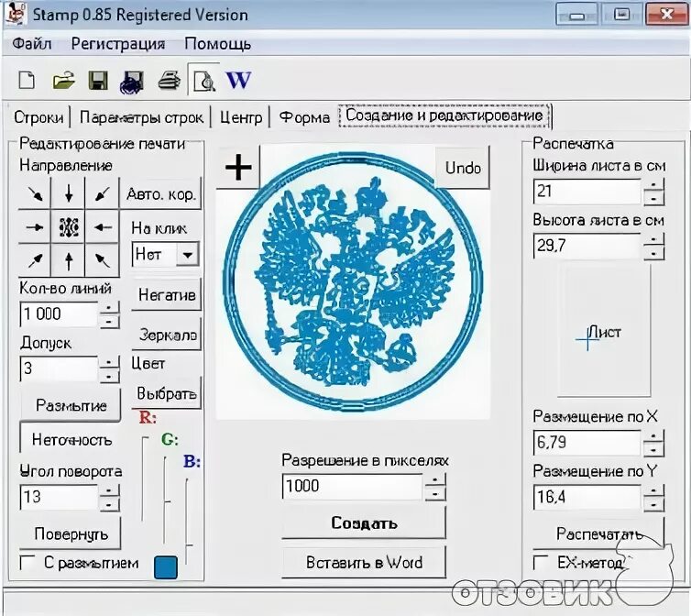The height and width of the screenshot is (616, 691).
Task: Switch to the Параметры строк tab
Action: point(141,117)
